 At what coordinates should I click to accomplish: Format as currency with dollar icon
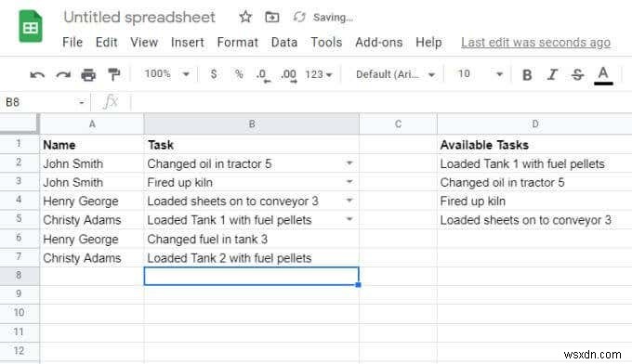[214, 74]
